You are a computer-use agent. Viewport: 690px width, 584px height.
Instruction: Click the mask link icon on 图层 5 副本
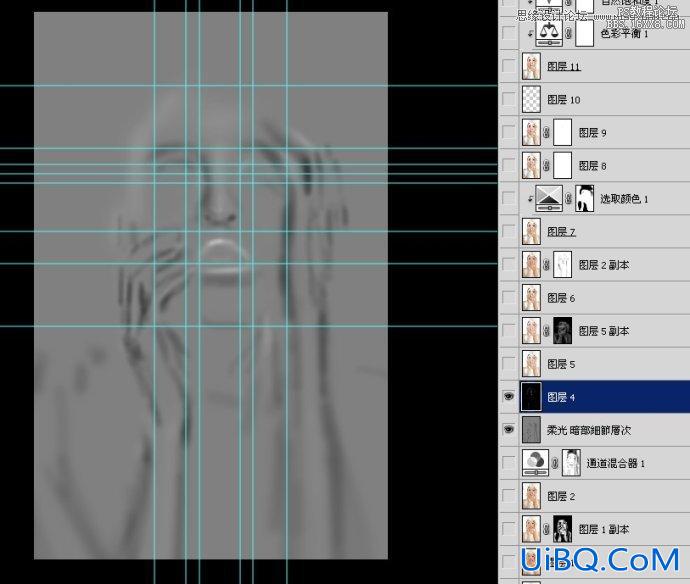[x=547, y=331]
